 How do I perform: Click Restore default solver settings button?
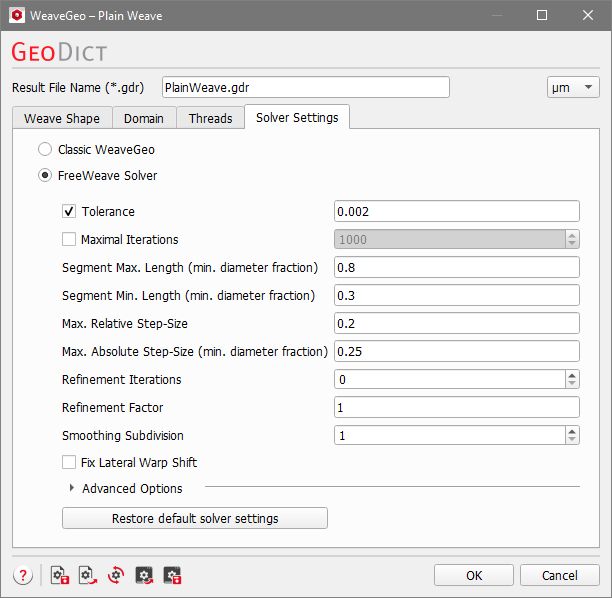point(195,518)
